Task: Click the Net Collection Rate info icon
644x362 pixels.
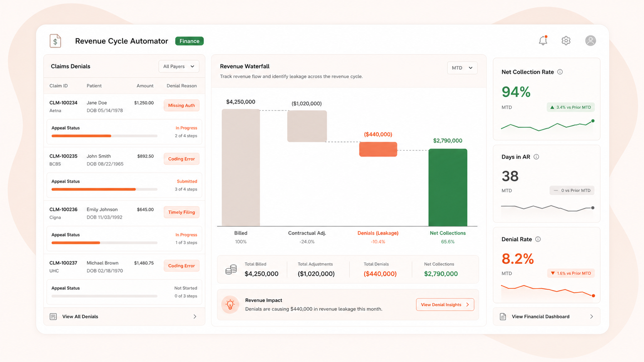Action: 560,72
